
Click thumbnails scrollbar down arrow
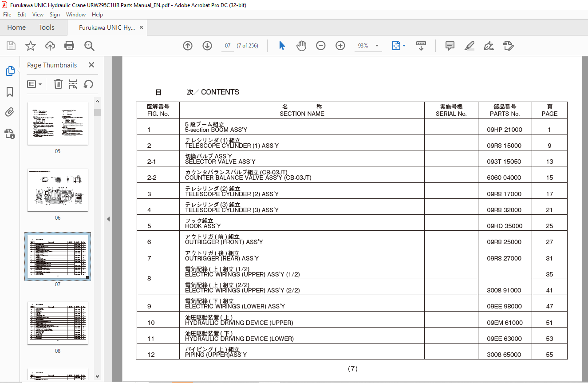pyautogui.click(x=97, y=377)
